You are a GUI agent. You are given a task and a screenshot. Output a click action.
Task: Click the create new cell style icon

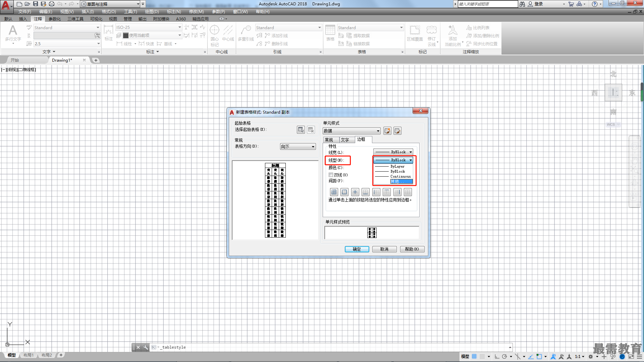(x=387, y=131)
